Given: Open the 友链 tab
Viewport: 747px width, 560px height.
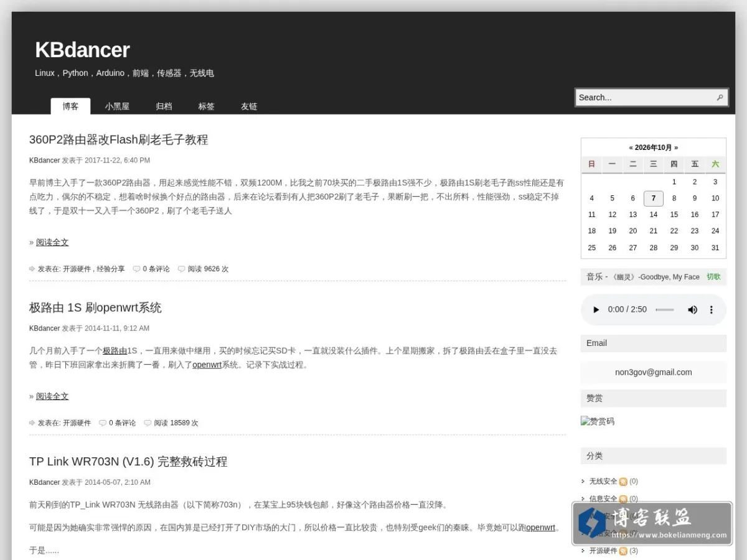Looking at the screenshot, I should [x=249, y=106].
